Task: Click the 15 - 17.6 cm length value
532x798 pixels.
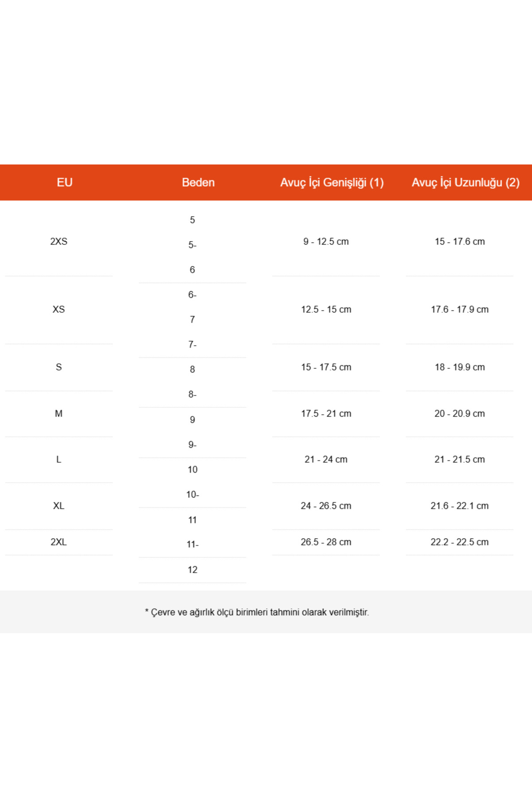Action: (x=460, y=242)
